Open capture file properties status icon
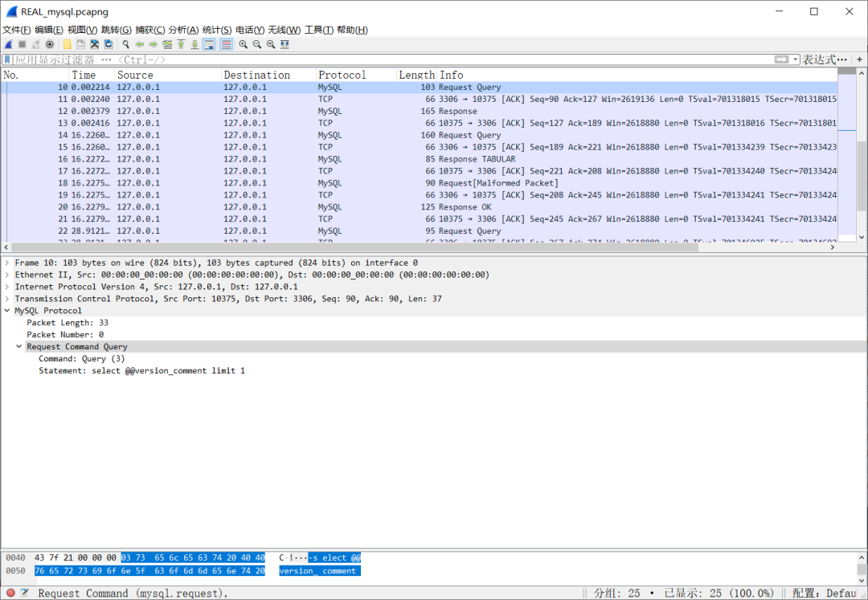This screenshot has width=868, height=600. click(25, 594)
